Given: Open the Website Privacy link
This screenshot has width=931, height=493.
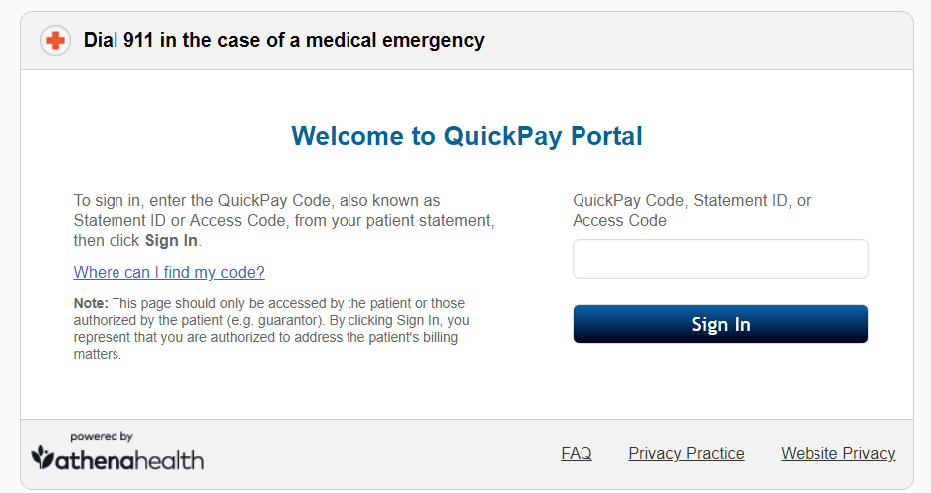Looking at the screenshot, I should pos(838,453).
